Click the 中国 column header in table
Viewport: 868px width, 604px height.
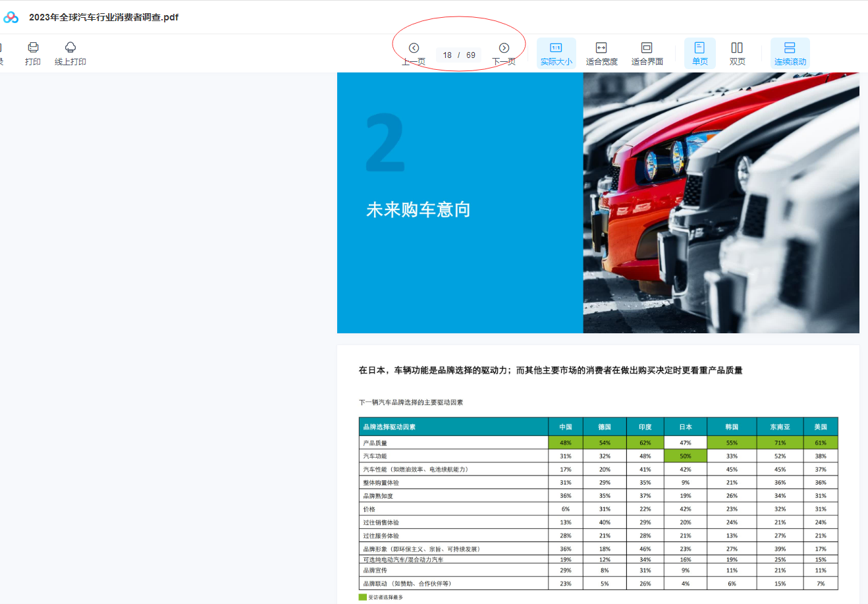tap(565, 427)
